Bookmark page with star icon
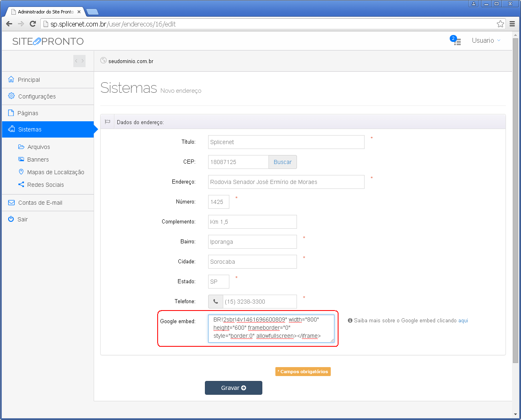 pyautogui.click(x=500, y=24)
